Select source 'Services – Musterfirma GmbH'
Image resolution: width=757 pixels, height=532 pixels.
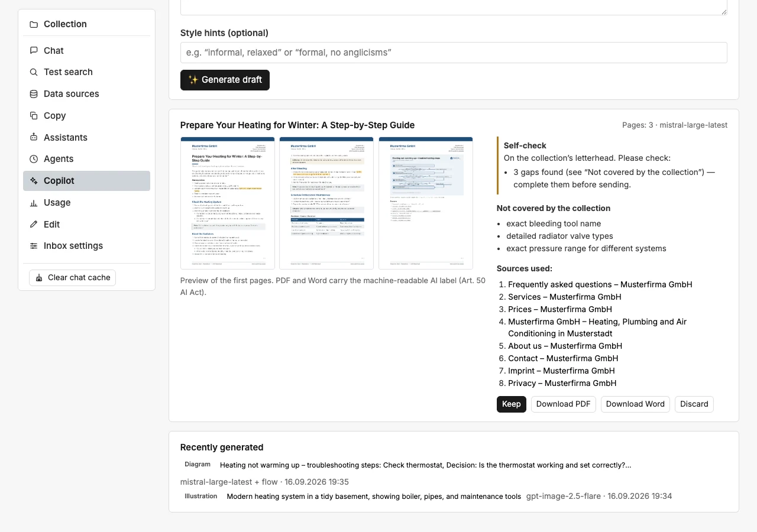[x=565, y=297]
